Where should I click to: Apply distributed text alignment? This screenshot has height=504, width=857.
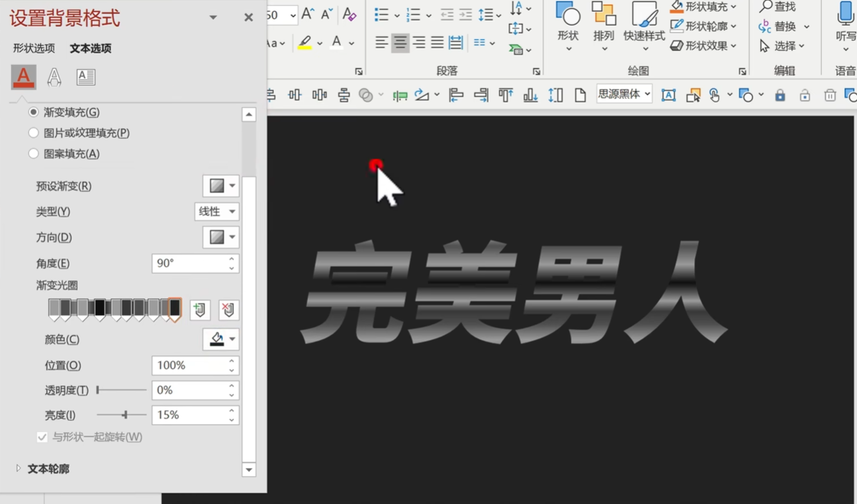click(456, 43)
